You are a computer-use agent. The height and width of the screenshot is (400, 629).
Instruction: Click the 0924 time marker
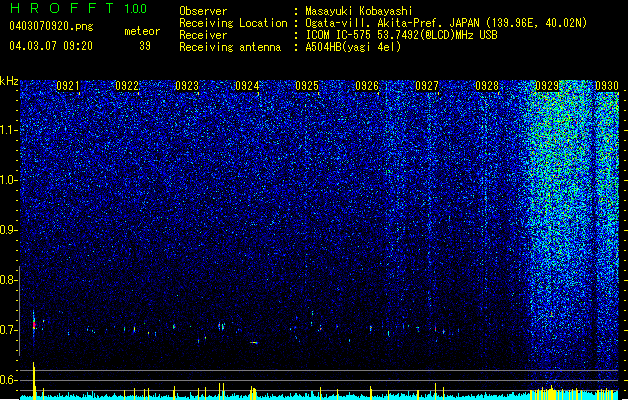[x=247, y=86]
